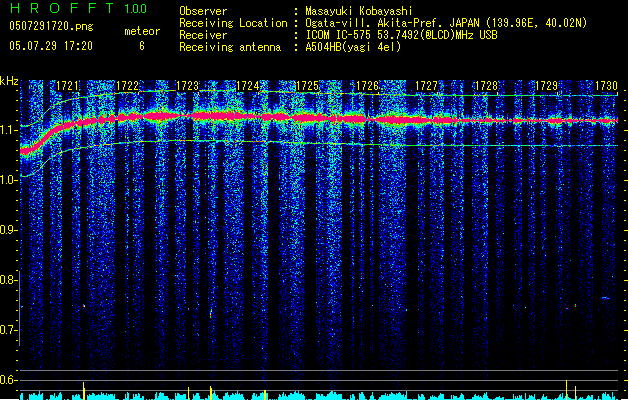Click the 1.1 frequency axis label

(9, 130)
